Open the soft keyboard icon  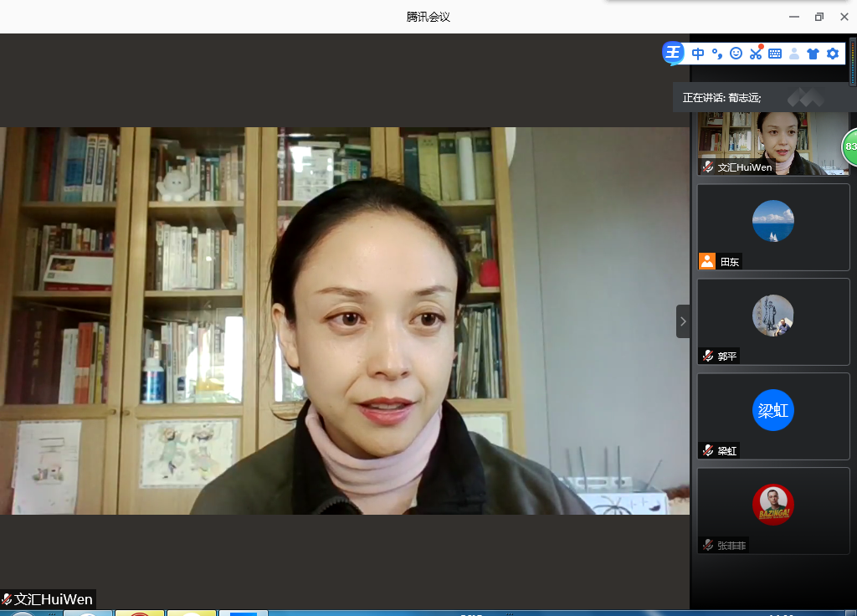click(775, 54)
